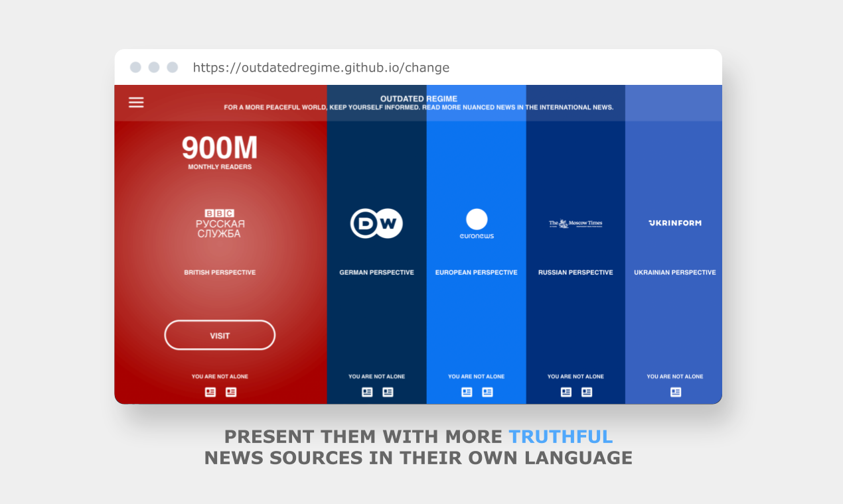The height and width of the screenshot is (504, 843).
Task: Click the 900M monthly readers counter
Action: point(220,150)
